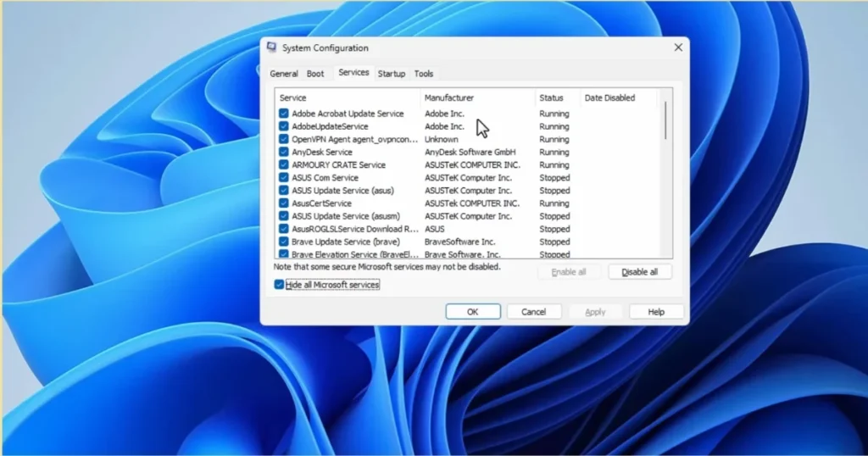Switch to the General tab
The height and width of the screenshot is (456, 868).
(x=284, y=74)
